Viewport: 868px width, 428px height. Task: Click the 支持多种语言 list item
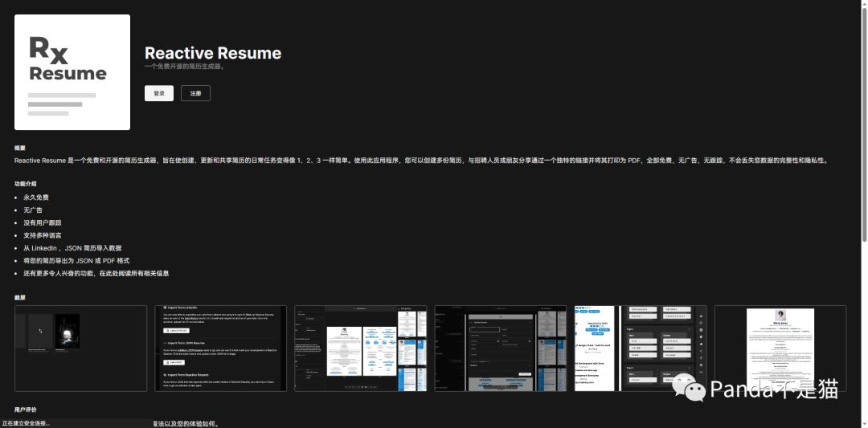coord(42,235)
